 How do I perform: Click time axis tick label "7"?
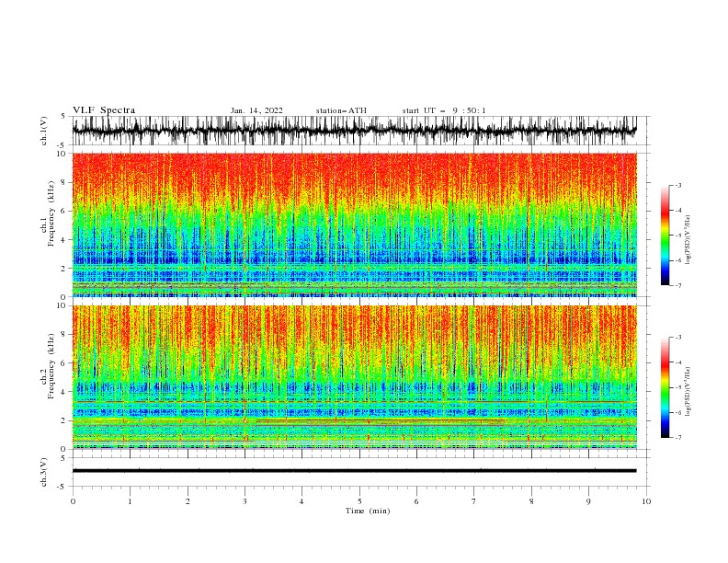click(x=474, y=501)
